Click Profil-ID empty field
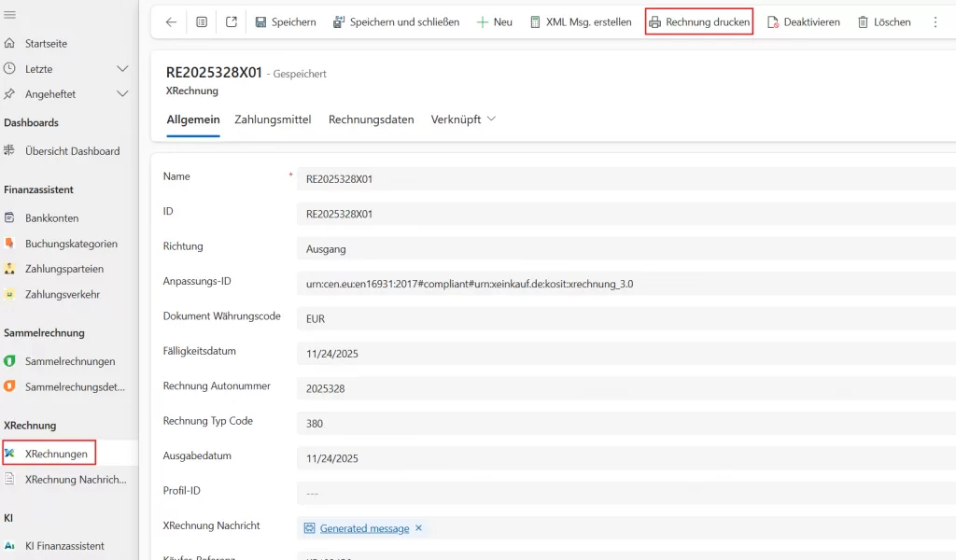The image size is (956, 560). 626,494
